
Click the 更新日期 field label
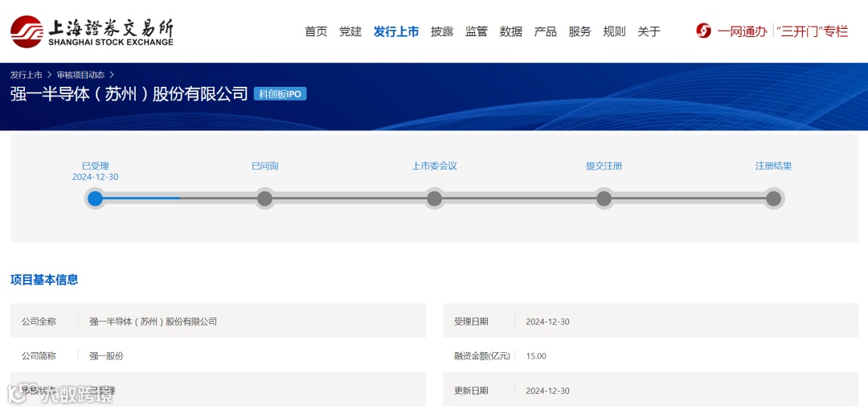(471, 391)
